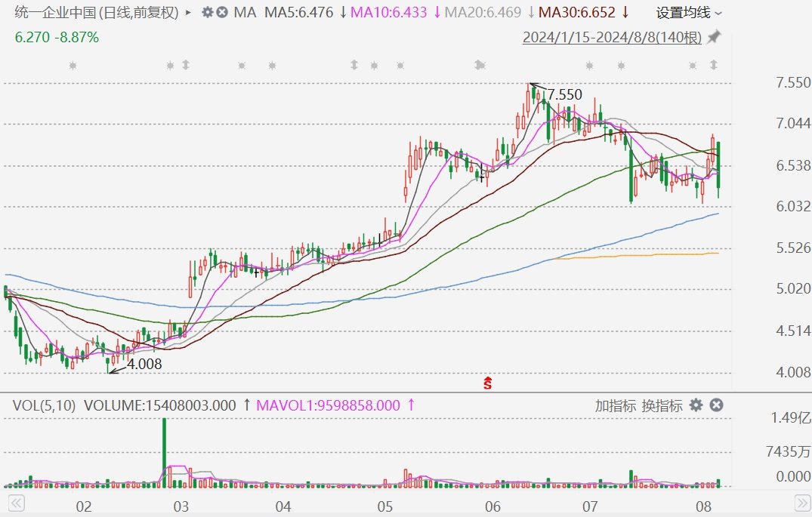Open the 设置均线 dropdown
The width and height of the screenshot is (812, 517).
(x=688, y=13)
